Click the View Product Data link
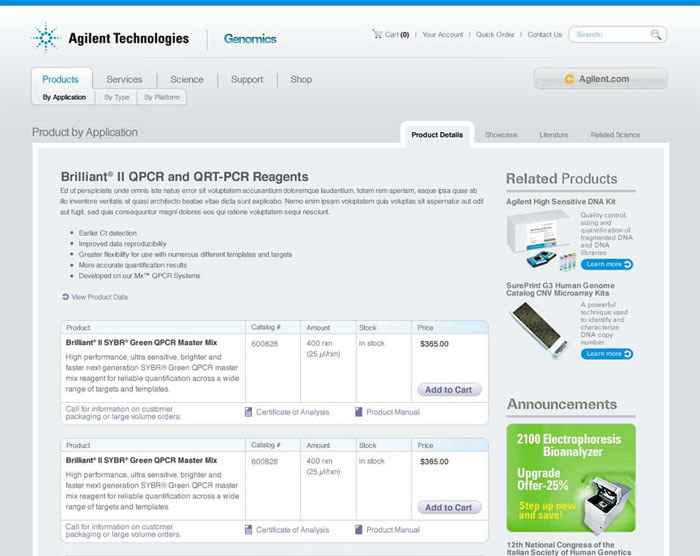Screen dimensions: 700x556 tap(99, 297)
